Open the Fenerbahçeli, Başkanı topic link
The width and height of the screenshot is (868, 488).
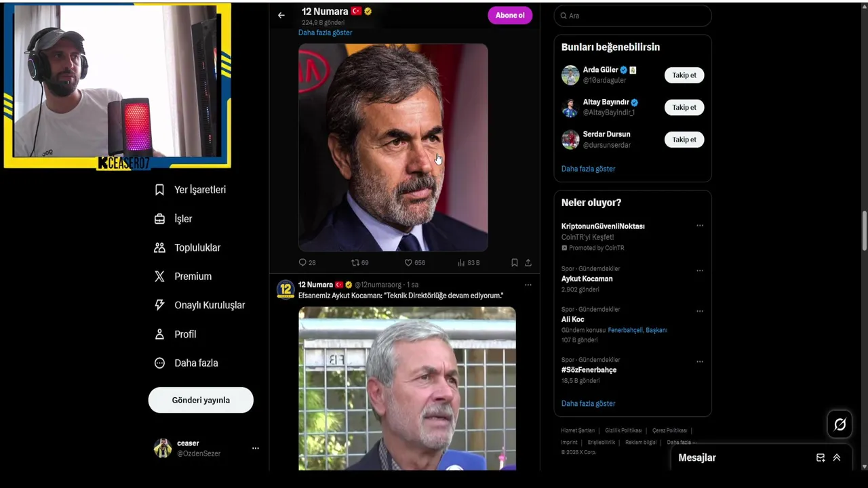coord(637,330)
